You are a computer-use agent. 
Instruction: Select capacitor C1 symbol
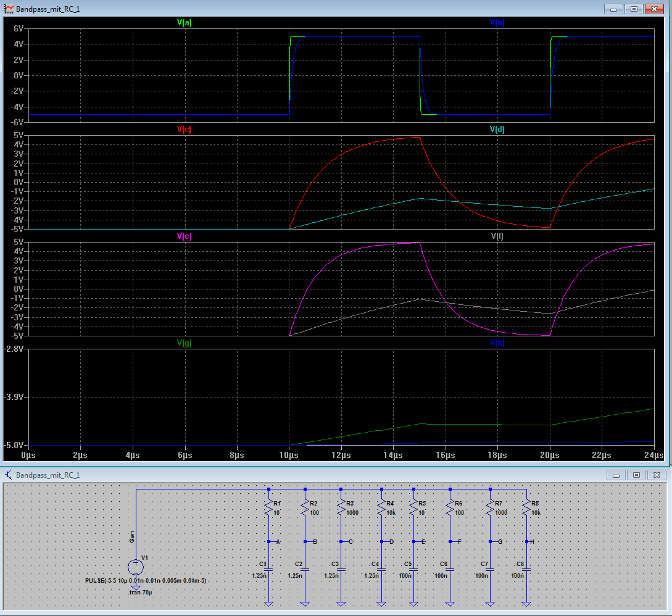[x=268, y=569]
